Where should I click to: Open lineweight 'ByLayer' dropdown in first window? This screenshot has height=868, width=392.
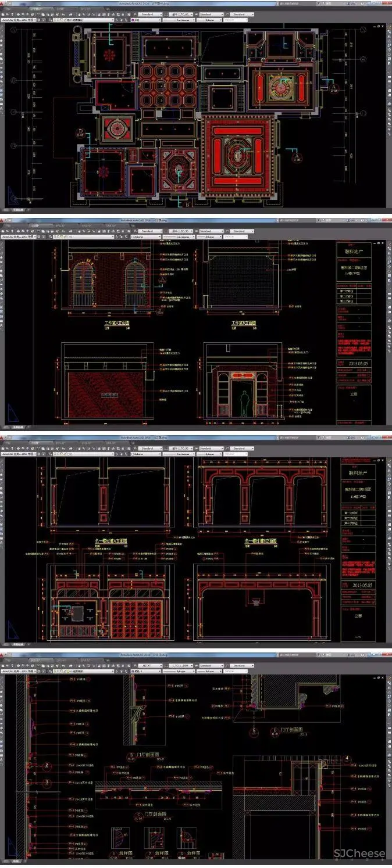coord(208,19)
